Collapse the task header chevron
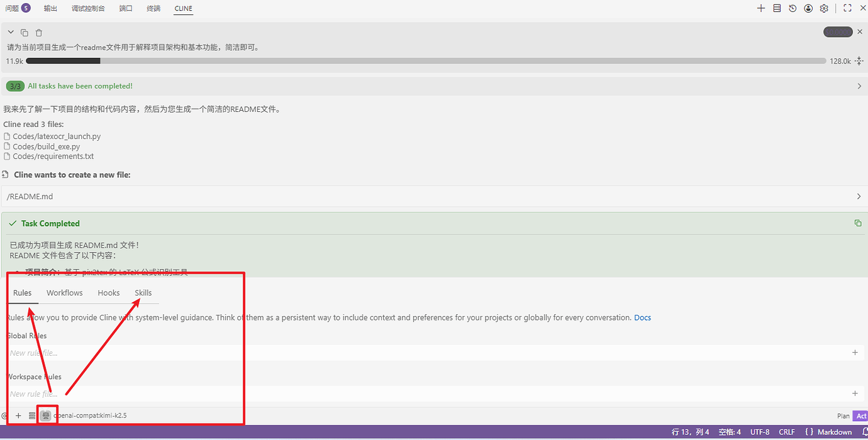This screenshot has height=440, width=868. (11, 32)
